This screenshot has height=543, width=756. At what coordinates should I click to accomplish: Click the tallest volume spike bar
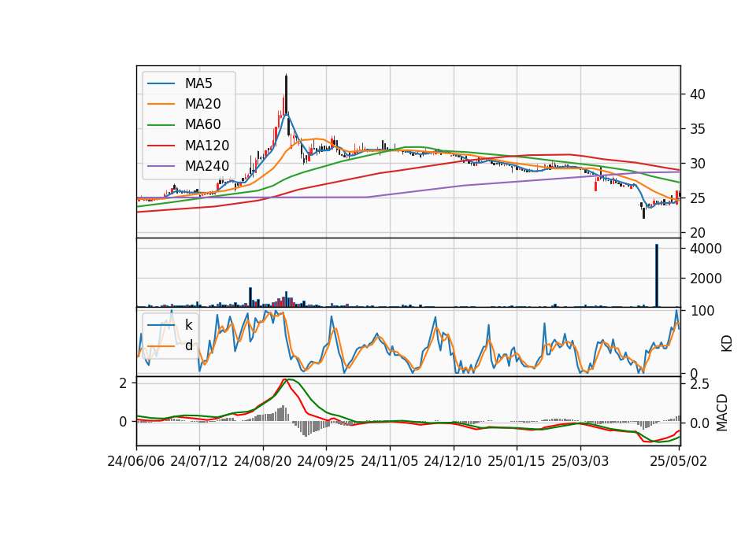pos(656,275)
